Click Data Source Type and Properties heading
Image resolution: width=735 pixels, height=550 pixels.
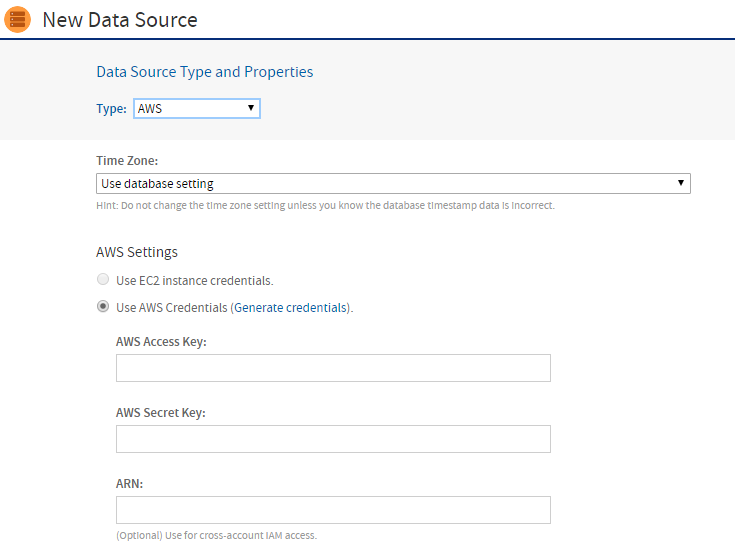tap(205, 72)
